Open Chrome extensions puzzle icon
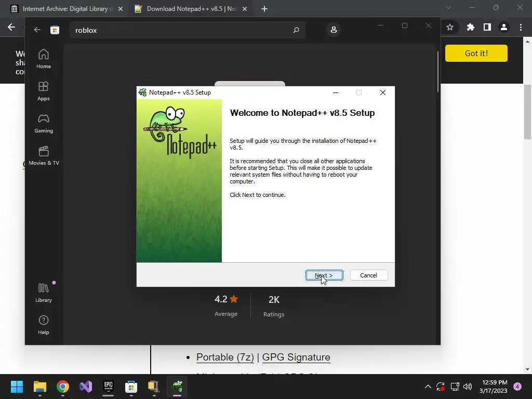Viewport: 532px width, 399px height. tap(470, 27)
